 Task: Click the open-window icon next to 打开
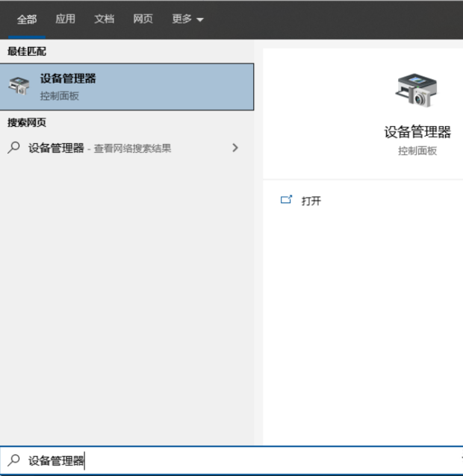pos(286,200)
